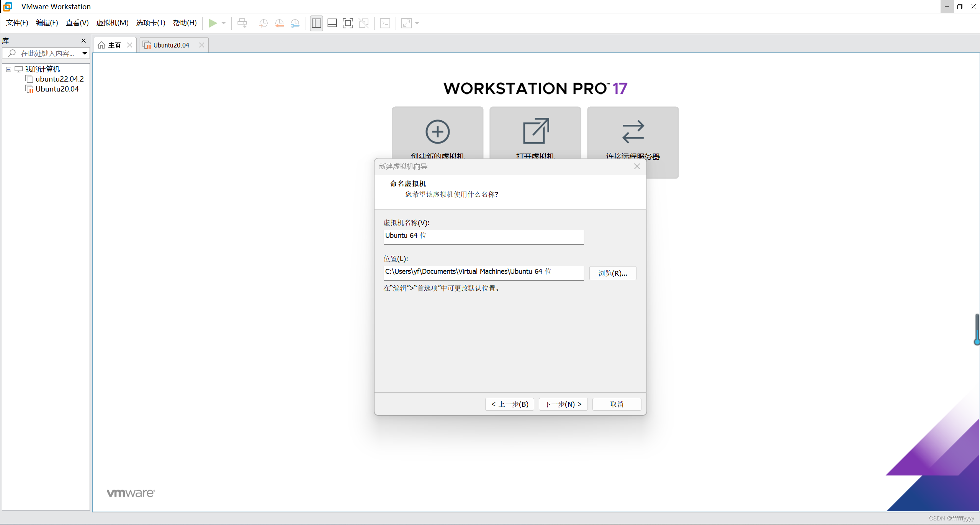Click the thumbnail bar toggle icon
Image resolution: width=980 pixels, height=525 pixels.
point(332,23)
